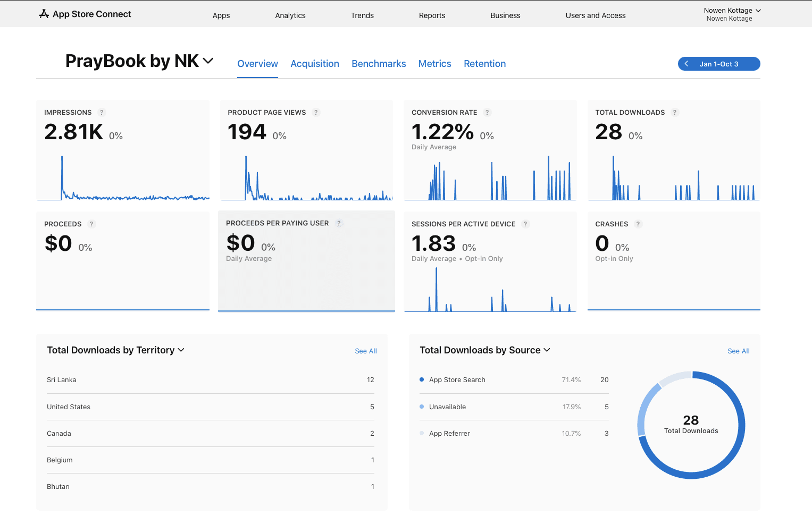Image resolution: width=812 pixels, height=524 pixels.
Task: Switch to the Acquisition tab
Action: (315, 64)
